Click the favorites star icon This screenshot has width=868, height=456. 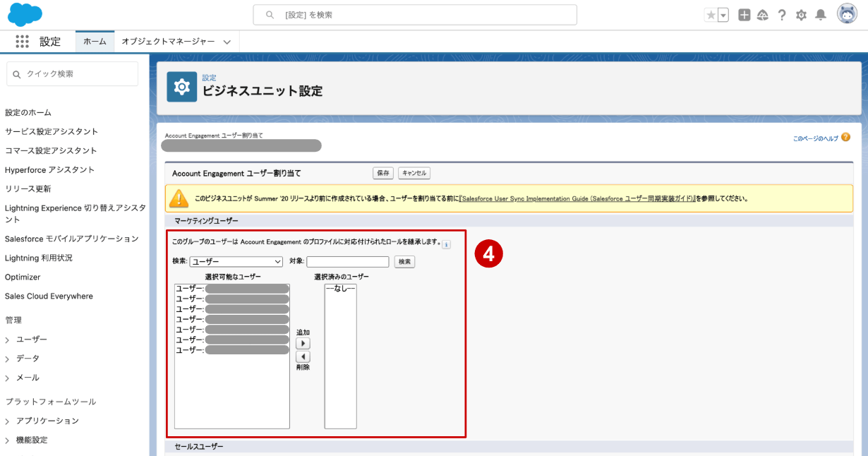point(710,16)
